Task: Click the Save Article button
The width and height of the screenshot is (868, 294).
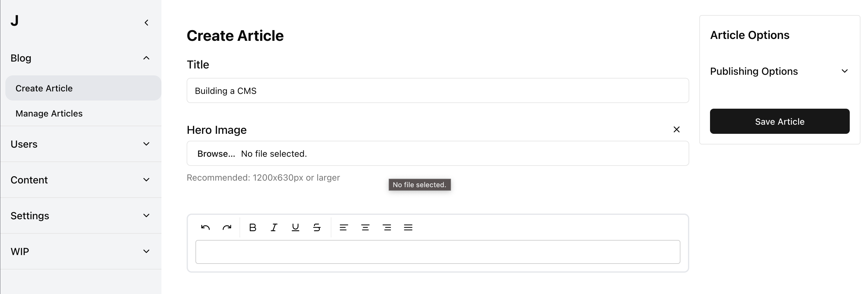Action: click(780, 121)
